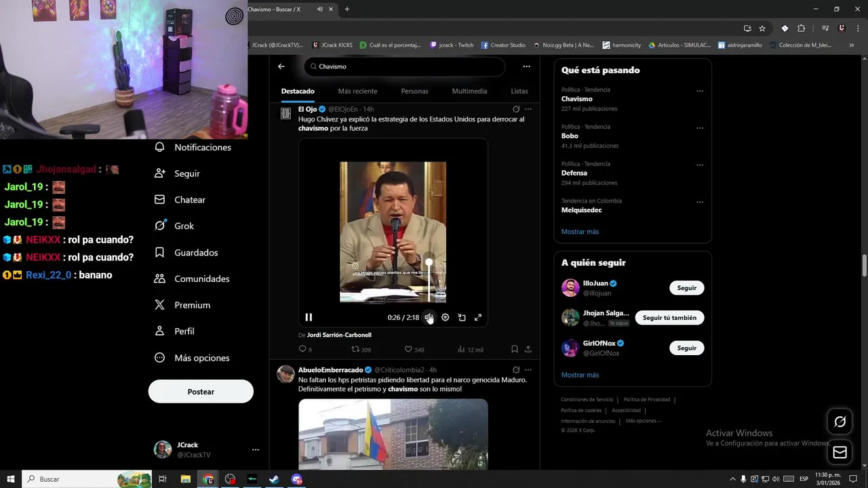868x488 pixels.
Task: Open floating Grok button
Action: click(x=840, y=422)
